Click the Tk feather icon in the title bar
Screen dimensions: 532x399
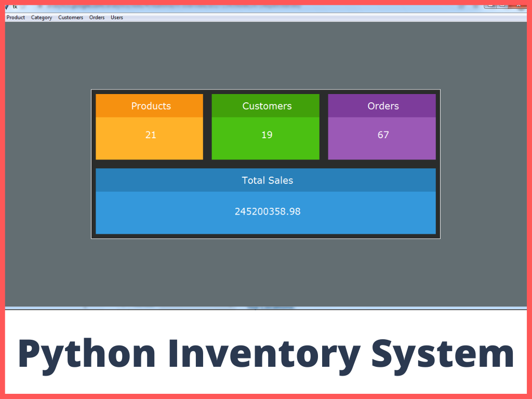[x=7, y=7]
